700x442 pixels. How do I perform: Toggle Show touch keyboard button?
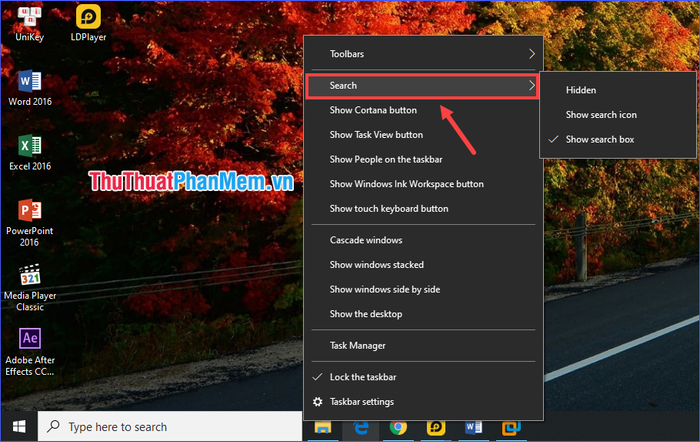pos(423,208)
